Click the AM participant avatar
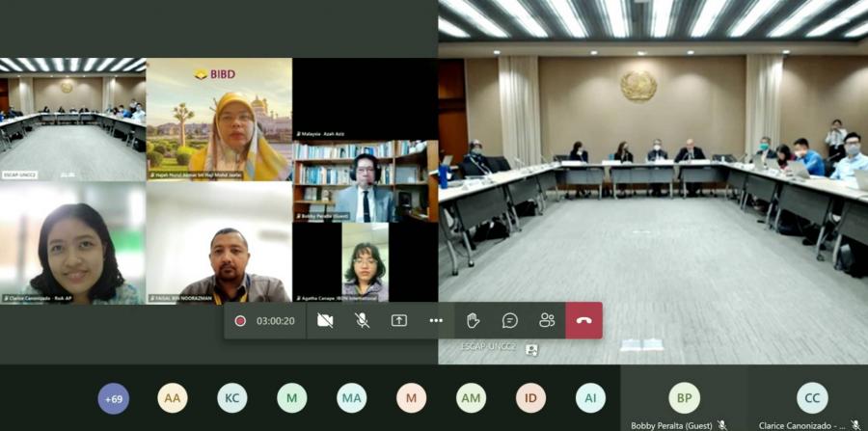The image size is (868, 431). [x=471, y=398]
